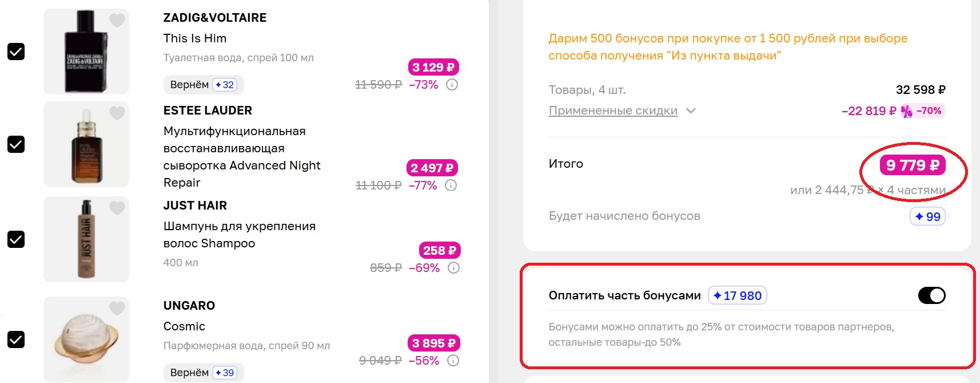Viewport: 980px width, 383px height.
Task: Favorite the Just Hair shampoo
Action: click(x=117, y=208)
